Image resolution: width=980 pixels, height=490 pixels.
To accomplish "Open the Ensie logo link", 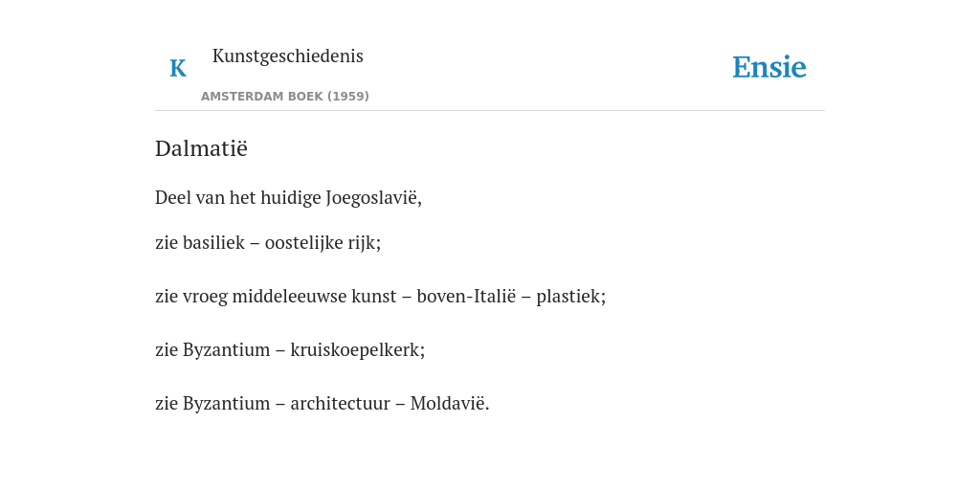I will [x=769, y=67].
